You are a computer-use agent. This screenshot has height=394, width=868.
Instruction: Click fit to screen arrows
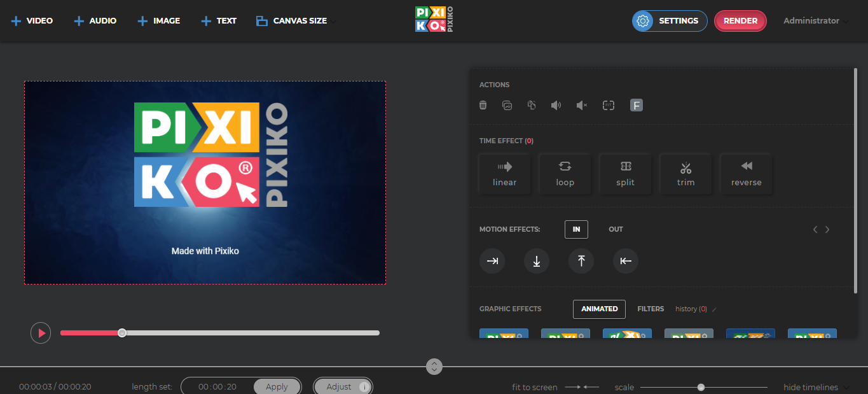tap(582, 387)
